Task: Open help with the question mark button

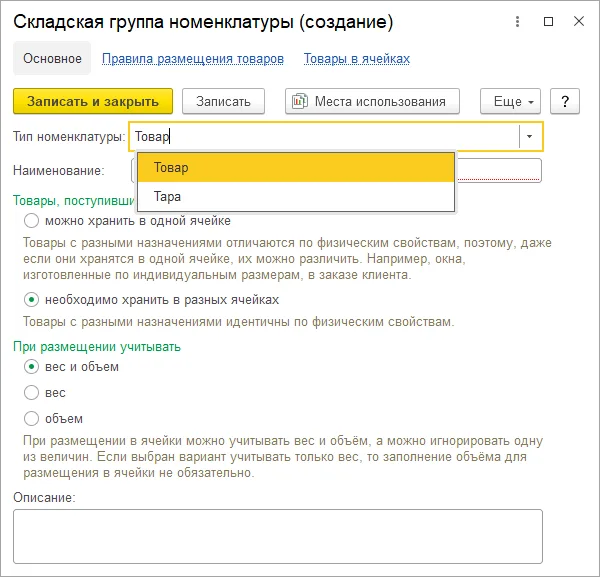Action: pos(565,101)
